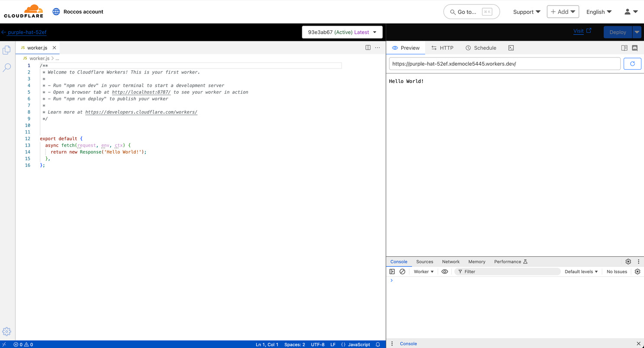Click the Deploy button
Viewport: 644px width, 348px height.
(x=618, y=32)
